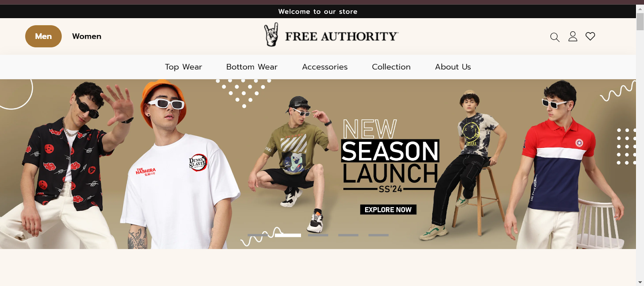Select the Men category toggle

click(x=43, y=36)
